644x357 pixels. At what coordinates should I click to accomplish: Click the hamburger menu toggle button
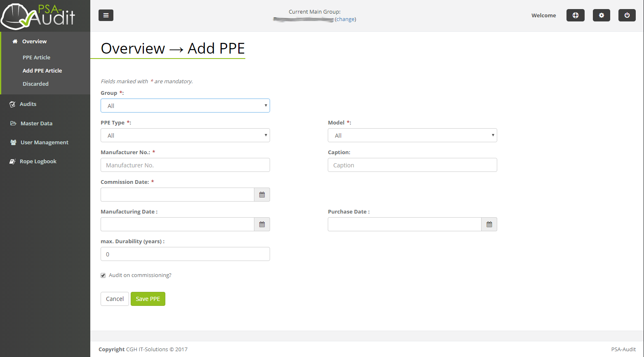106,15
